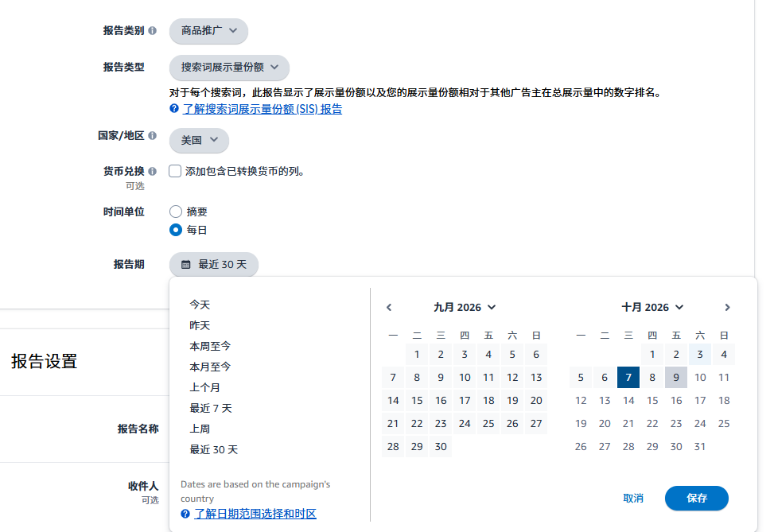
Task: Choose the 上个月 preset range
Action: [x=205, y=387]
